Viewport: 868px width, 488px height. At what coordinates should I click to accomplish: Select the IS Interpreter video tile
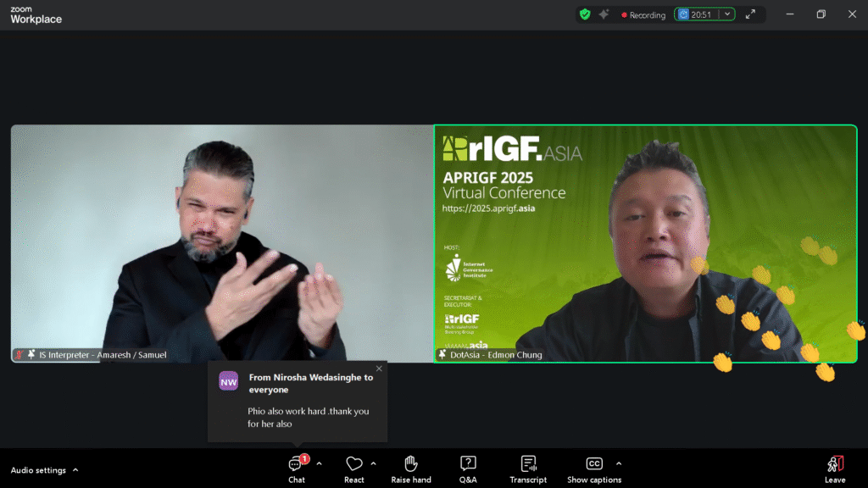click(x=222, y=244)
